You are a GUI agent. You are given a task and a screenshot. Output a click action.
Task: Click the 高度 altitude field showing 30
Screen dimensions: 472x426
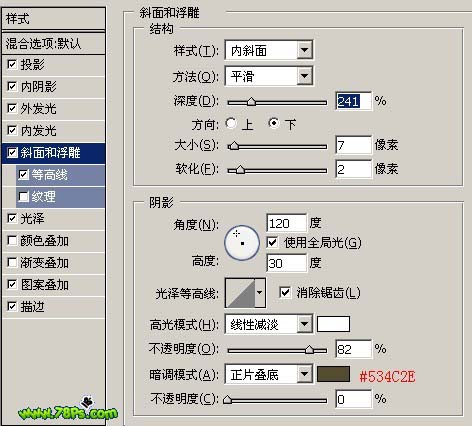tap(286, 263)
